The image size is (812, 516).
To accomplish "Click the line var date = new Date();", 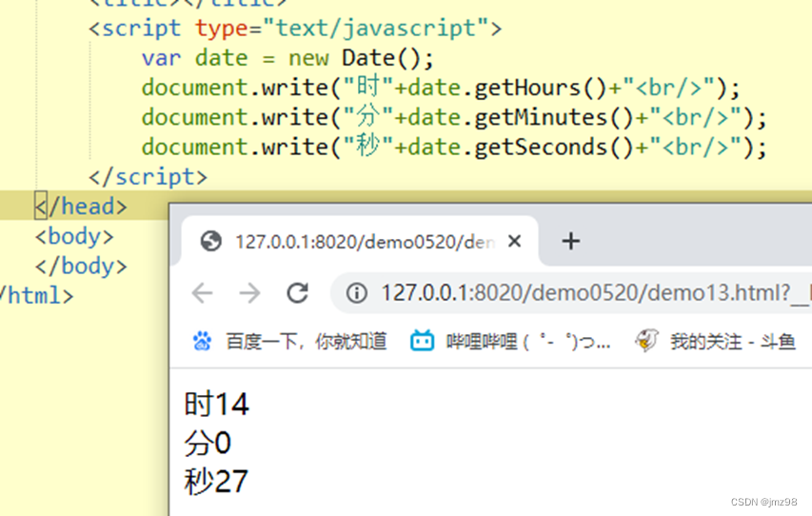I will point(287,58).
